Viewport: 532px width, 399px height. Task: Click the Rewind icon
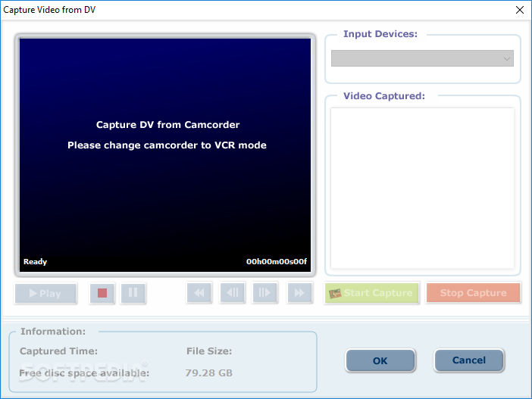[199, 293]
